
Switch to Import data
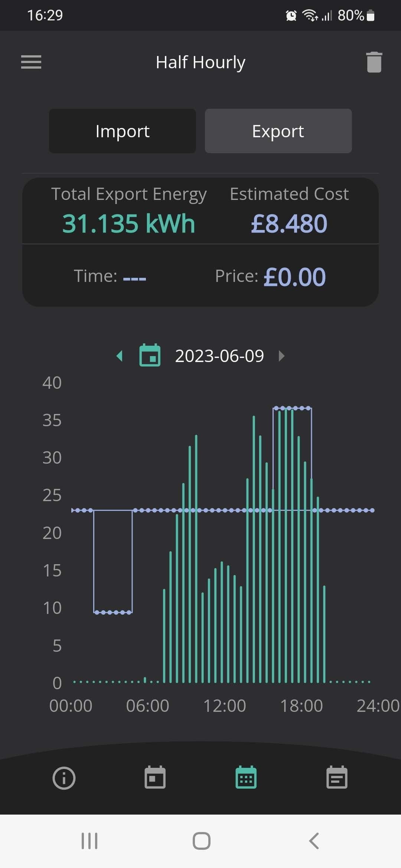tap(123, 131)
